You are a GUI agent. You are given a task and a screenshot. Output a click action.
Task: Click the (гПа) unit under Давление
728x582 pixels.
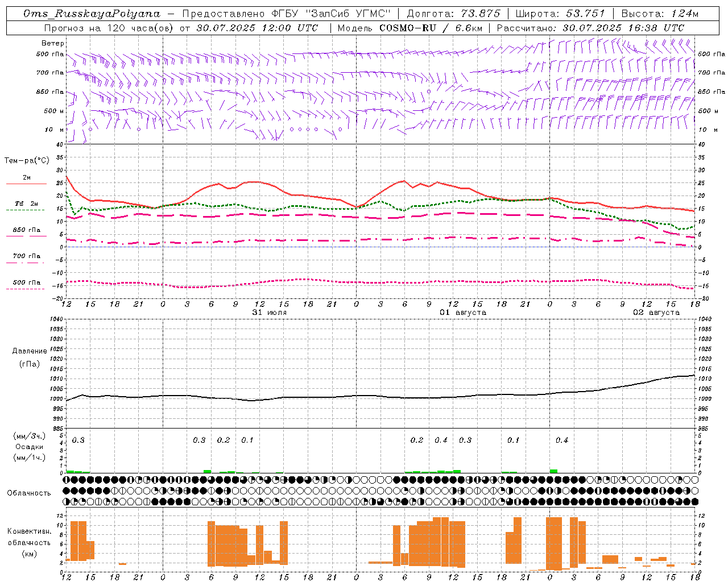pyautogui.click(x=30, y=364)
